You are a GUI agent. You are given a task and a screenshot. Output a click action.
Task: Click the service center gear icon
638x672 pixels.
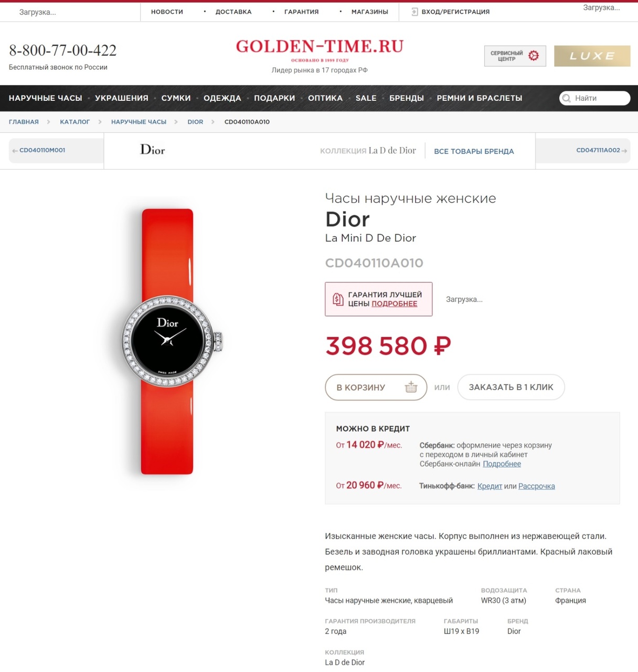533,56
